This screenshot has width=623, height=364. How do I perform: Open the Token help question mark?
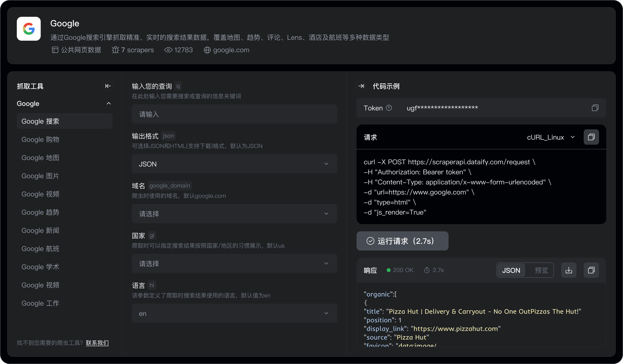[x=389, y=108]
